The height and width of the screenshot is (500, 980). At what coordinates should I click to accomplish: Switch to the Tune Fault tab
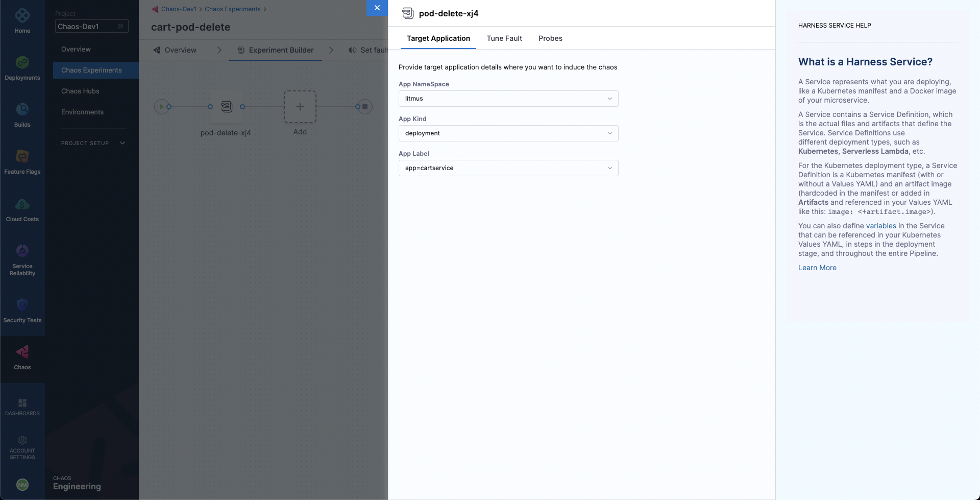coord(504,38)
